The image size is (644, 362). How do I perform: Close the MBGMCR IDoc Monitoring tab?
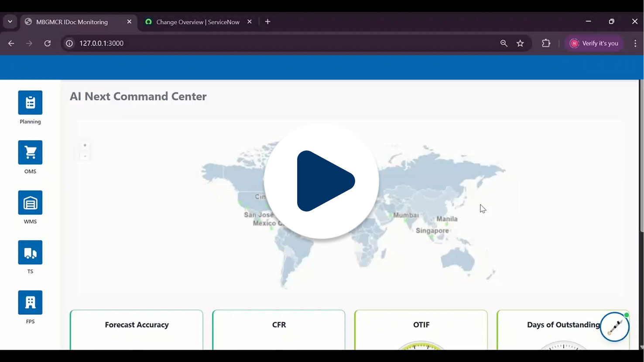(129, 21)
